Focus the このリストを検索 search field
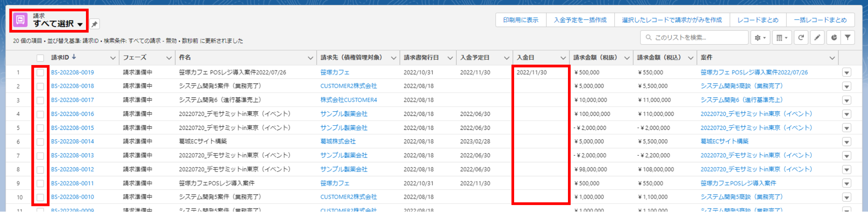Image resolution: width=868 pixels, height=212 pixels. point(694,38)
